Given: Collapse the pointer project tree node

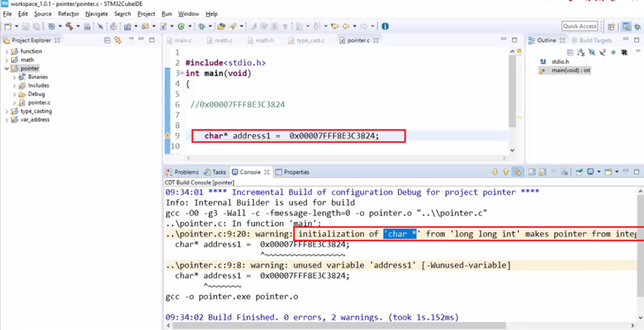Looking at the screenshot, I should [6, 69].
